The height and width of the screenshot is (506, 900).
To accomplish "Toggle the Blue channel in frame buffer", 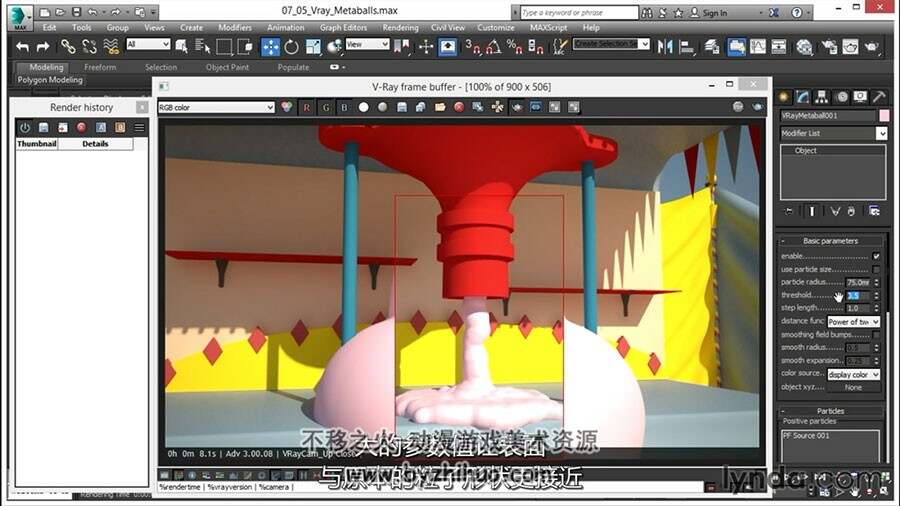I will pos(344,107).
